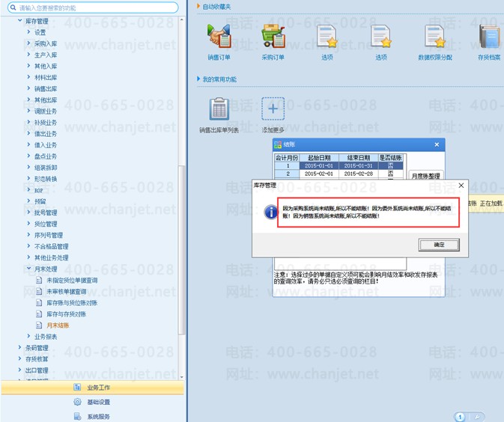
Task: Open the 存货档案 books icon
Action: pyautogui.click(x=490, y=36)
